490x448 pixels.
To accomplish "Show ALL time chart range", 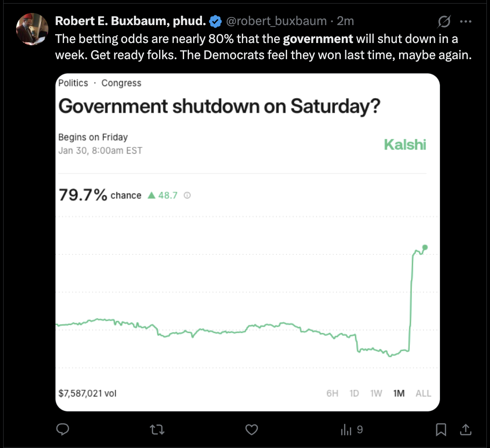I will click(423, 393).
